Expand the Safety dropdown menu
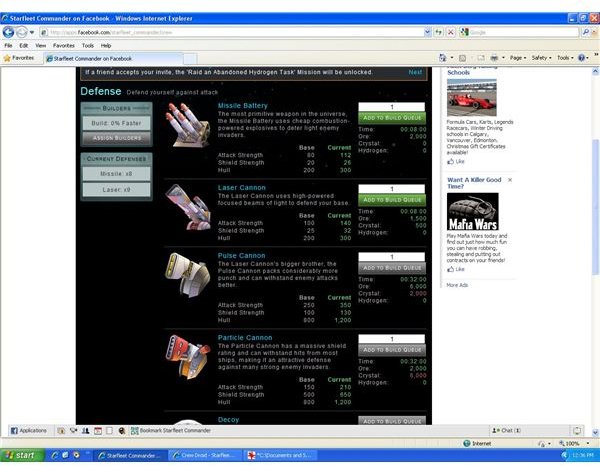 541,58
